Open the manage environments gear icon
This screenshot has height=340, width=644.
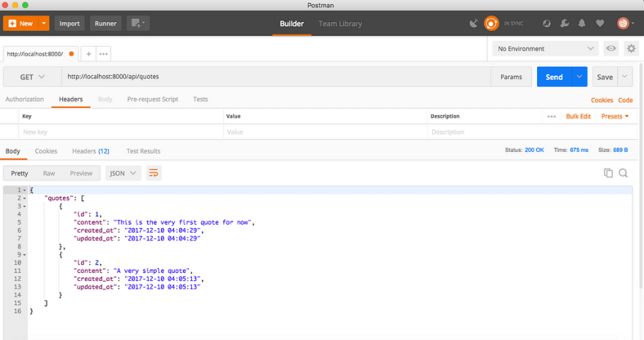(x=632, y=48)
